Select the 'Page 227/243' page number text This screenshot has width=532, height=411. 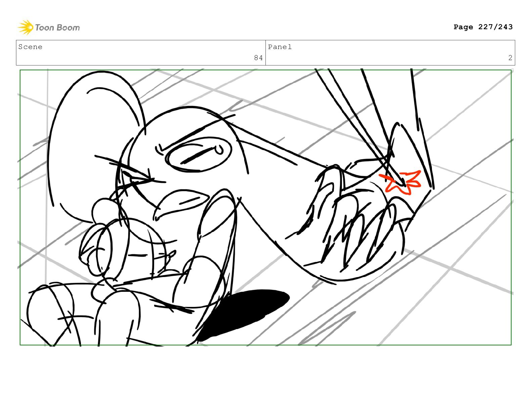pos(483,27)
